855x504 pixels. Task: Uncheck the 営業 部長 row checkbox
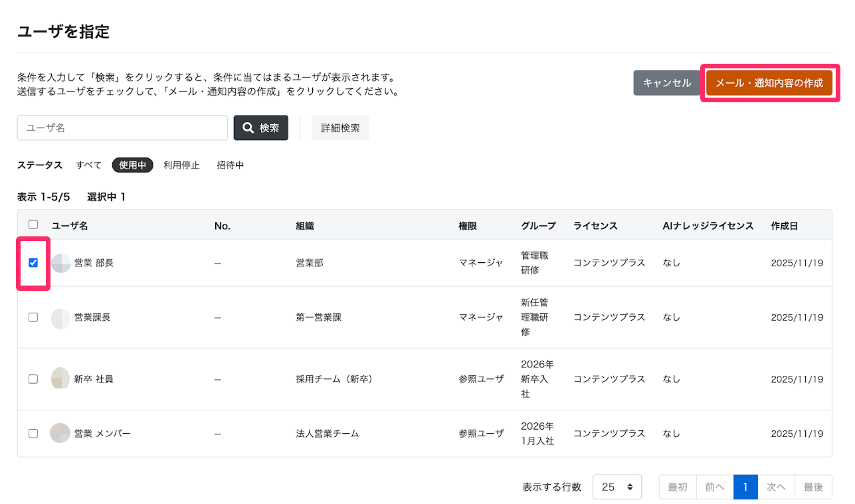tap(33, 263)
